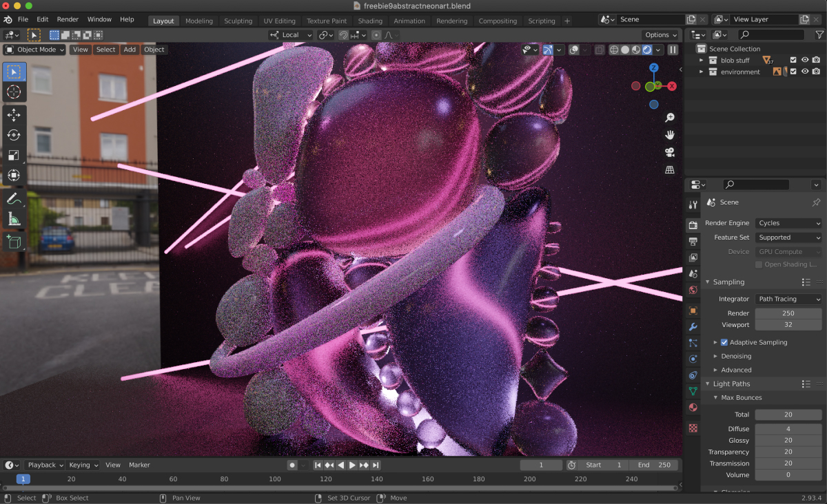This screenshot has width=827, height=504.
Task: Collapse the Max Bounces subpanel
Action: (715, 397)
